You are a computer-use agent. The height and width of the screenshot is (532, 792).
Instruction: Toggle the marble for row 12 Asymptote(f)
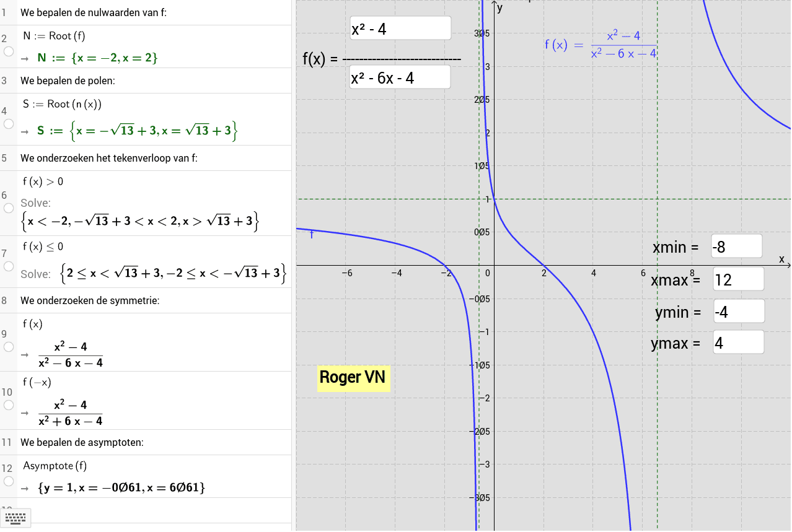[9, 481]
